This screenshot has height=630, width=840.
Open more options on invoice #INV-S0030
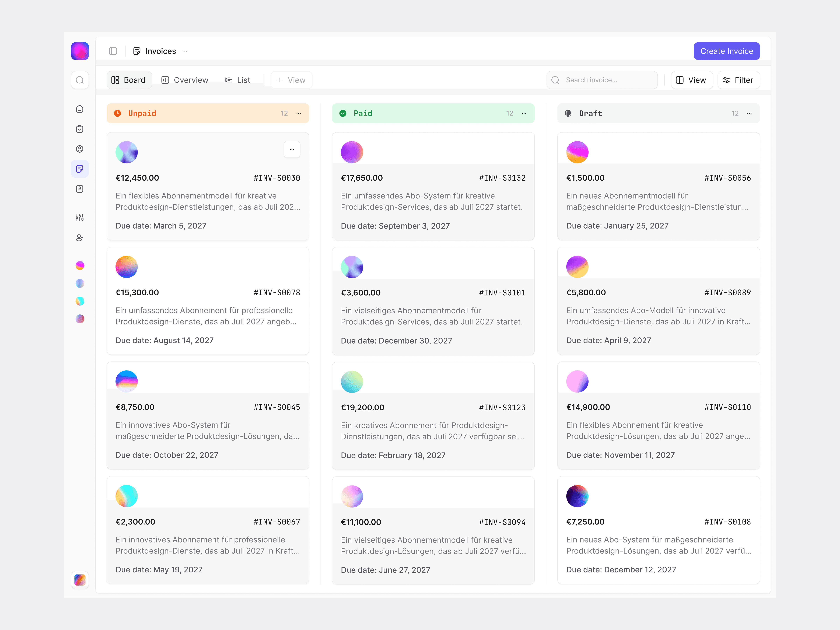(292, 150)
